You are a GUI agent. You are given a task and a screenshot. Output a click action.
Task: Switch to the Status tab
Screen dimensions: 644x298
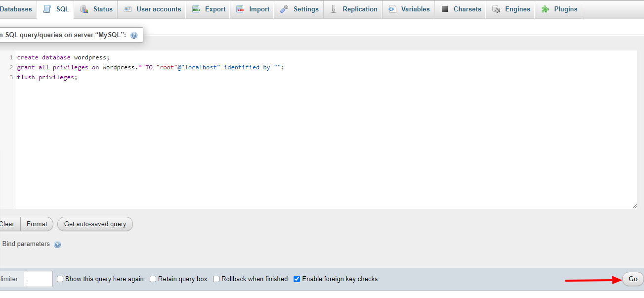[96, 9]
